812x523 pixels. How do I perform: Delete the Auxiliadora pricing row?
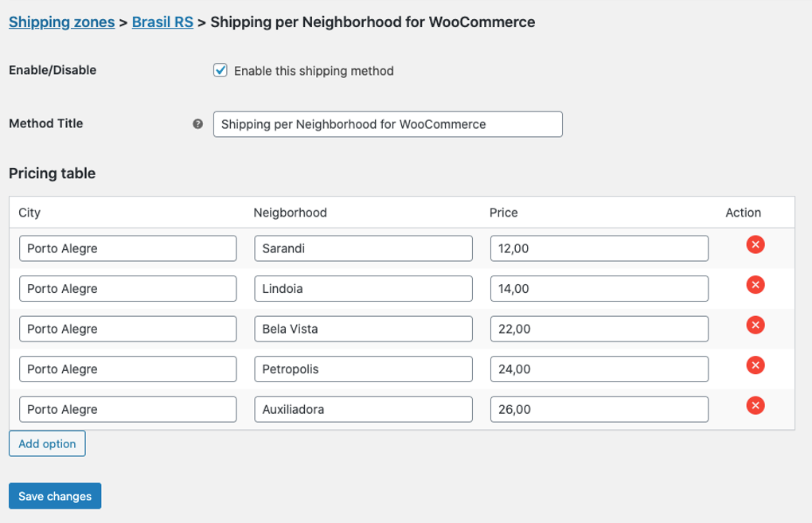(x=755, y=406)
